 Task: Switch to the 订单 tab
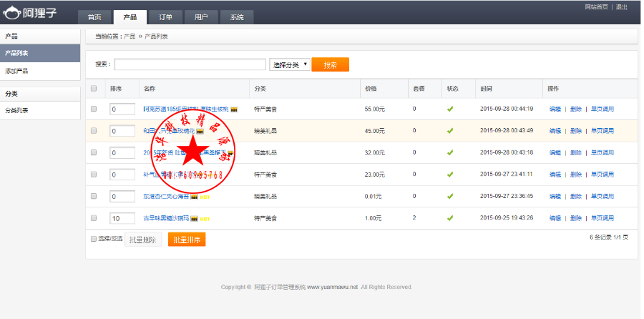pyautogui.click(x=165, y=17)
